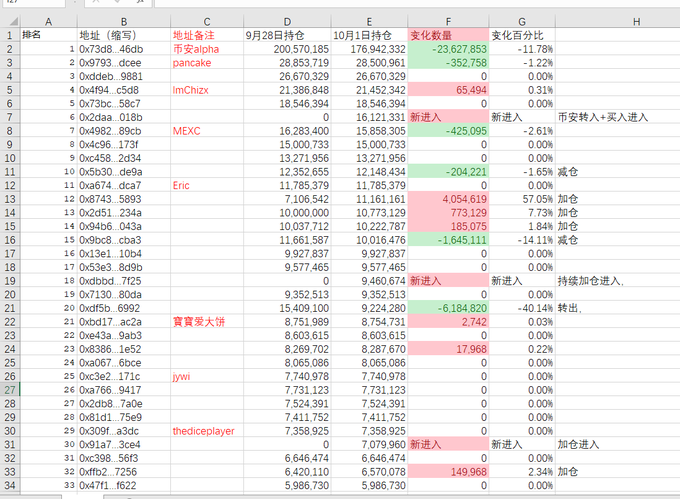Select the '币安alpha' note cell
The width and height of the screenshot is (680, 499).
pos(207,49)
